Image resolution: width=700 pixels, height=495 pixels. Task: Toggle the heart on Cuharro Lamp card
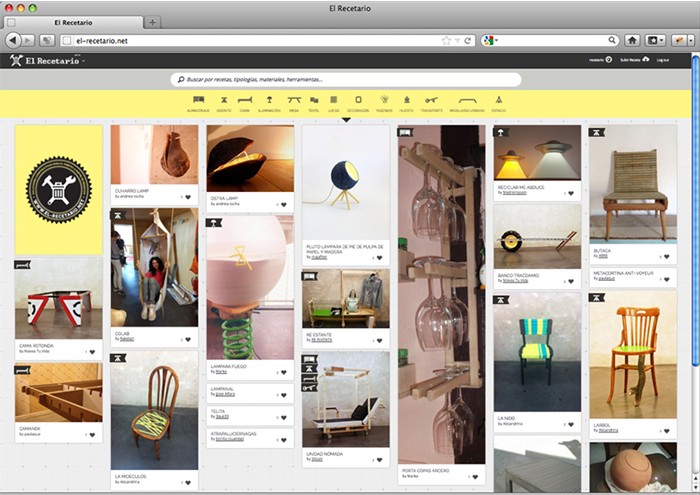[187, 199]
